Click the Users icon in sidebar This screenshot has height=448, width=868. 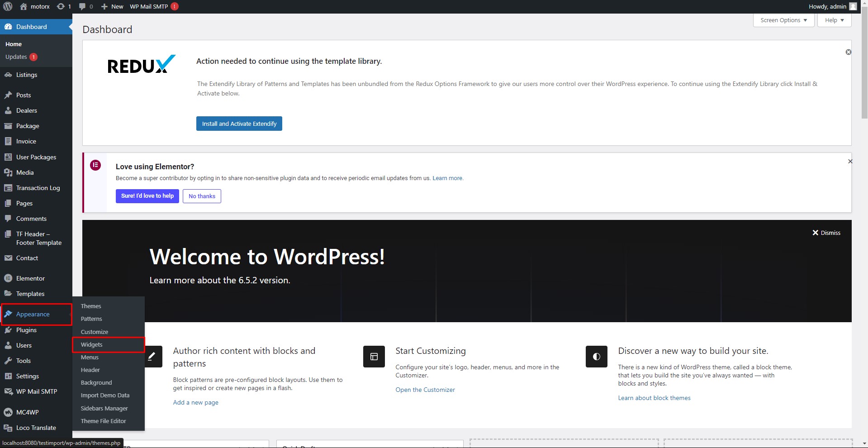click(x=8, y=345)
